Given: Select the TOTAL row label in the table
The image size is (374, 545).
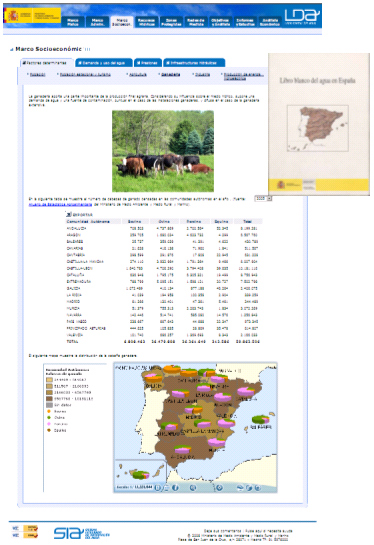Looking at the screenshot, I should click(x=72, y=342).
